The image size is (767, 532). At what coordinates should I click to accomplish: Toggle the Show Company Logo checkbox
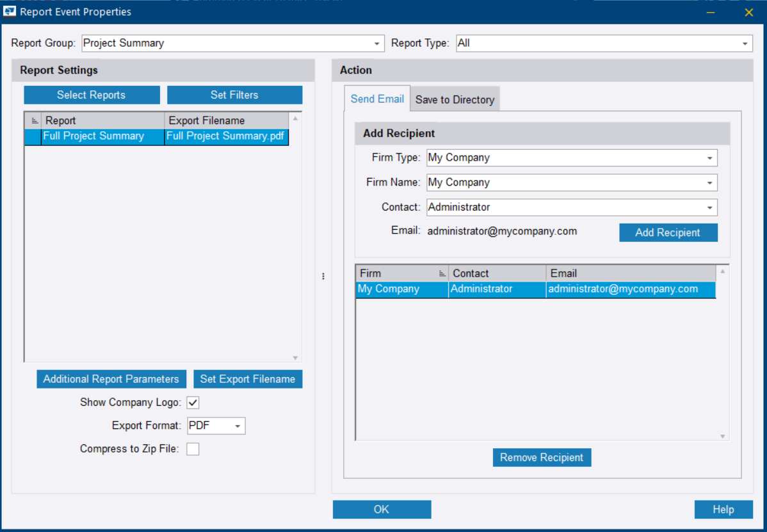click(193, 403)
